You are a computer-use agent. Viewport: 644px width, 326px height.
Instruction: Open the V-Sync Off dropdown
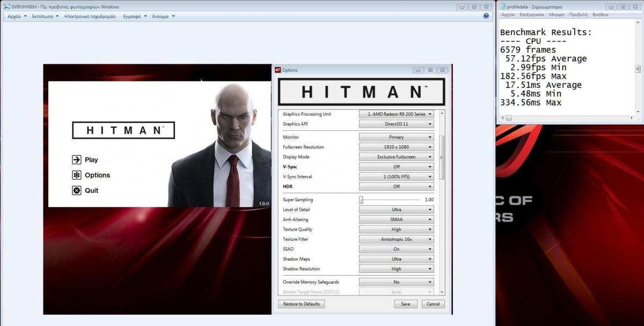coord(396,167)
